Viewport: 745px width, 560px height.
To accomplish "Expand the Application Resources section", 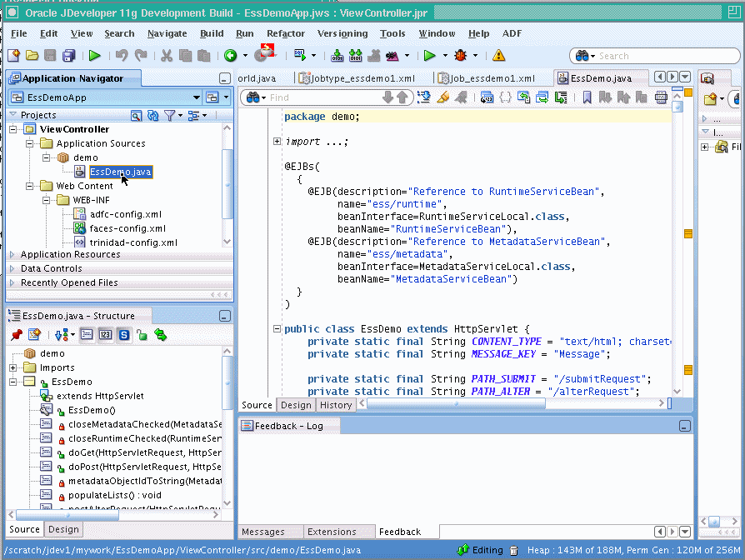I will (12, 254).
